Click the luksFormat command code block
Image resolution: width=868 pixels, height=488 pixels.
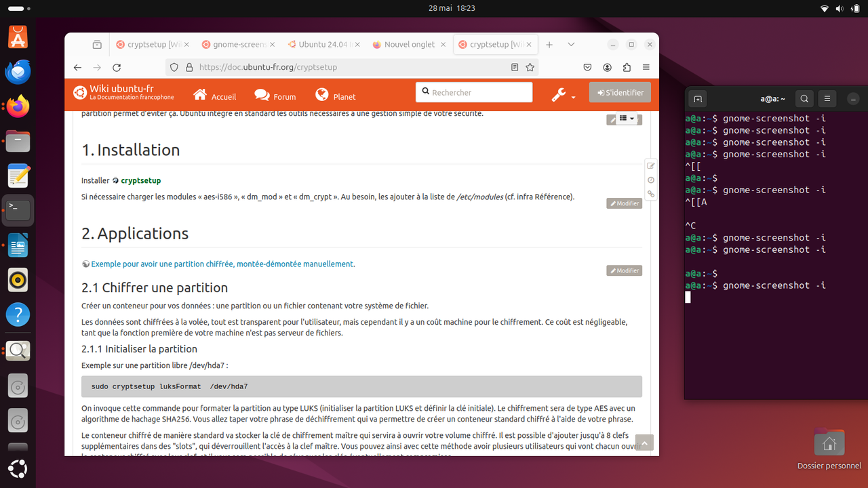361,387
